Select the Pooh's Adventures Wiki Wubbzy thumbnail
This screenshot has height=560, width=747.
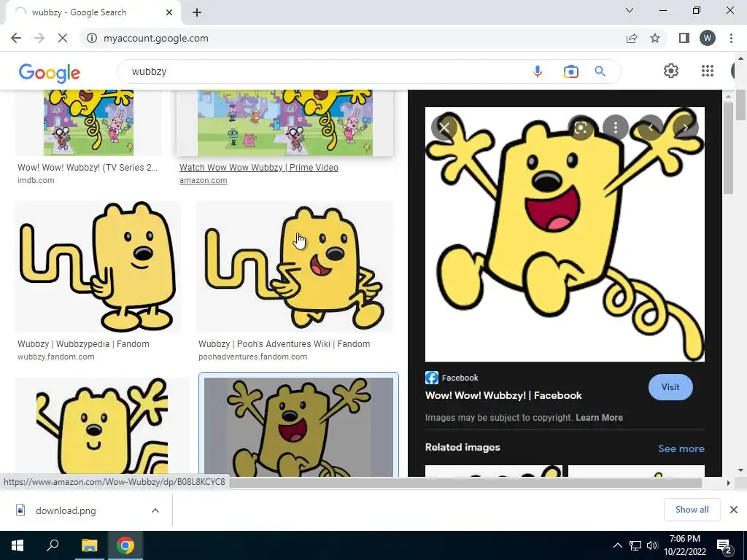point(295,267)
